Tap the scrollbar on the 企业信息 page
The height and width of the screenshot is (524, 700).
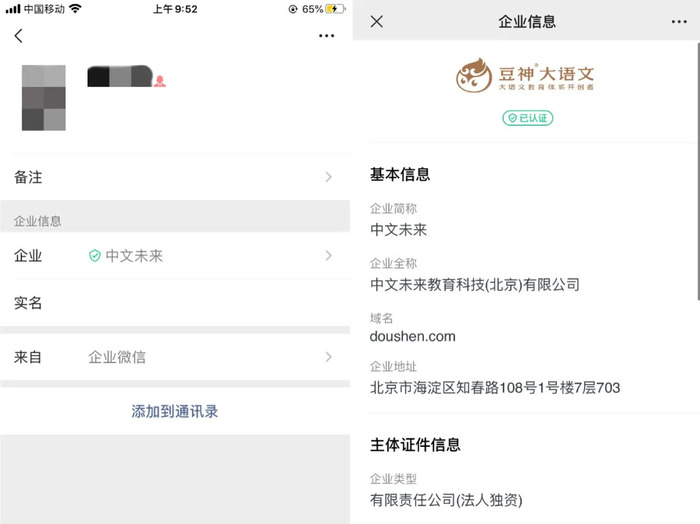click(698, 171)
